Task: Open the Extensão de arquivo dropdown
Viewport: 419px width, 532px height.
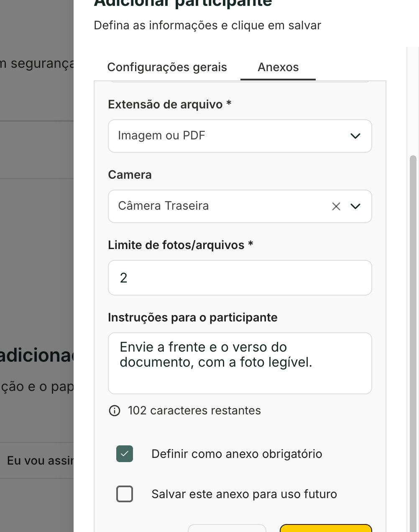Action: click(240, 136)
